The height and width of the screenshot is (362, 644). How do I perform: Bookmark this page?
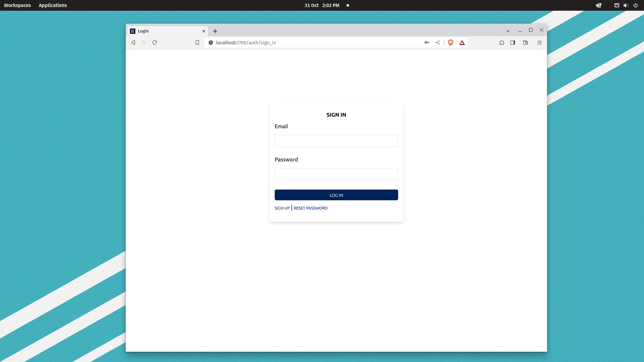click(197, 43)
